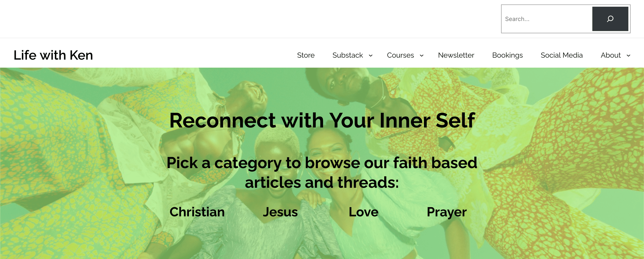
Task: Go to the Newsletter page
Action: coord(456,55)
